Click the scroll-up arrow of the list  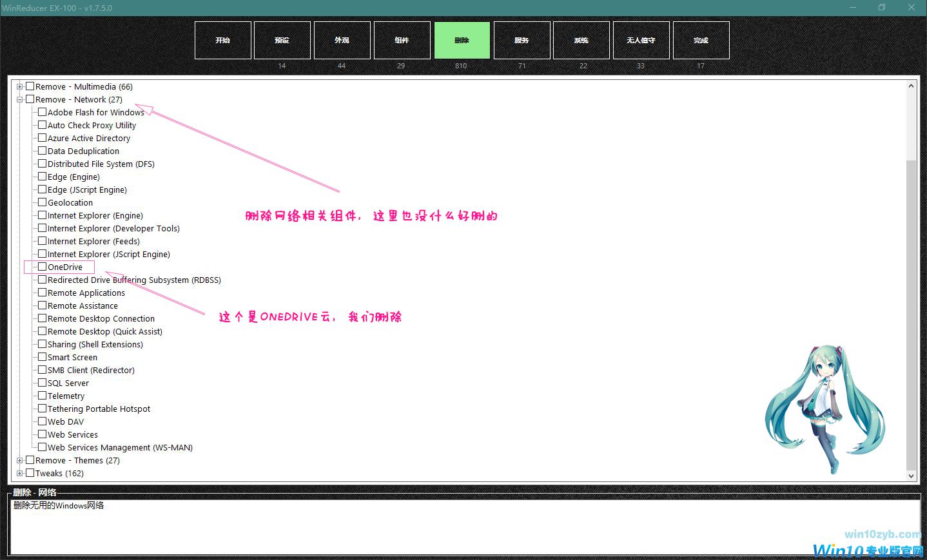click(911, 86)
